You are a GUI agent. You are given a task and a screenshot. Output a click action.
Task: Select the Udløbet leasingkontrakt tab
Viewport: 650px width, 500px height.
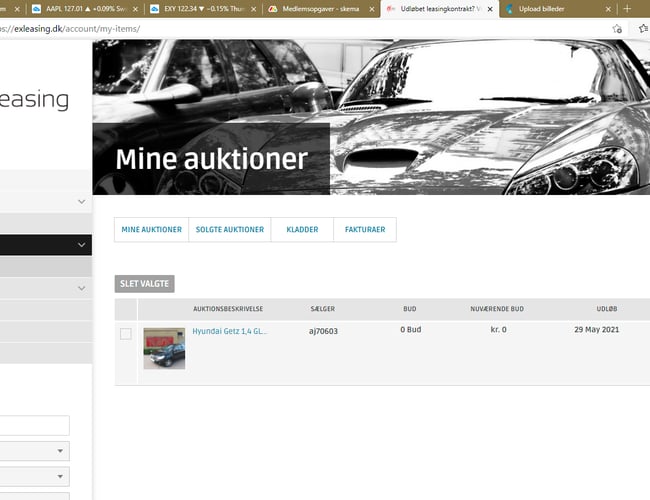437,9
